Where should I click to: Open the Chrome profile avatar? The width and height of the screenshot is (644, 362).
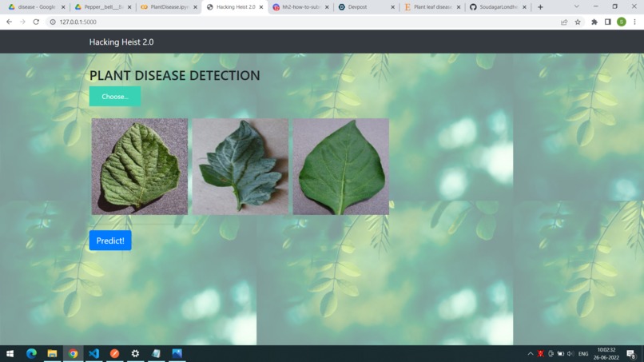pyautogui.click(x=622, y=22)
